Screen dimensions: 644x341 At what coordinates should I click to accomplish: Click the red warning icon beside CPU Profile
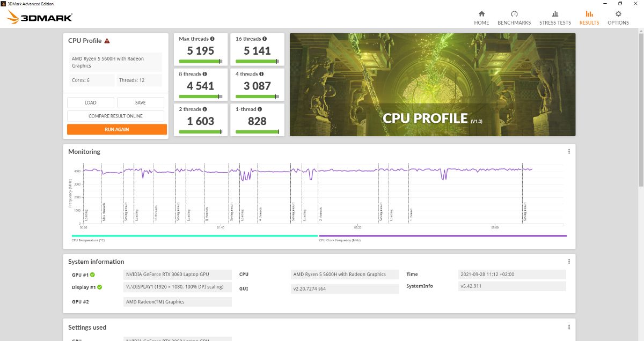(x=107, y=41)
